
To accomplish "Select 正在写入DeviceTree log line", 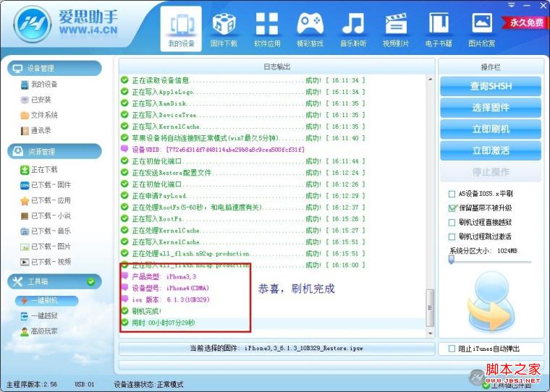I will (242, 115).
